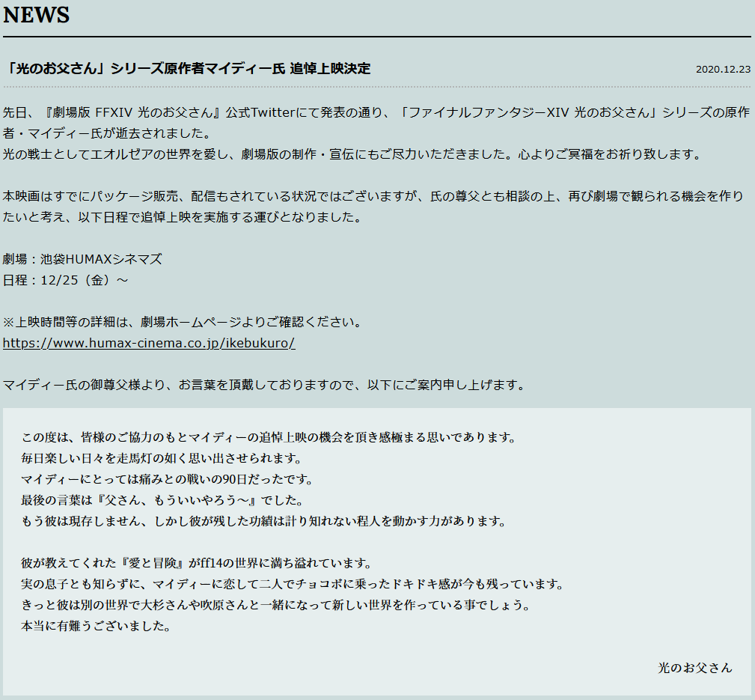Click the line 劇場：池袋HUMAXシネマズ
Screen dimensions: 755x700
(x=82, y=259)
